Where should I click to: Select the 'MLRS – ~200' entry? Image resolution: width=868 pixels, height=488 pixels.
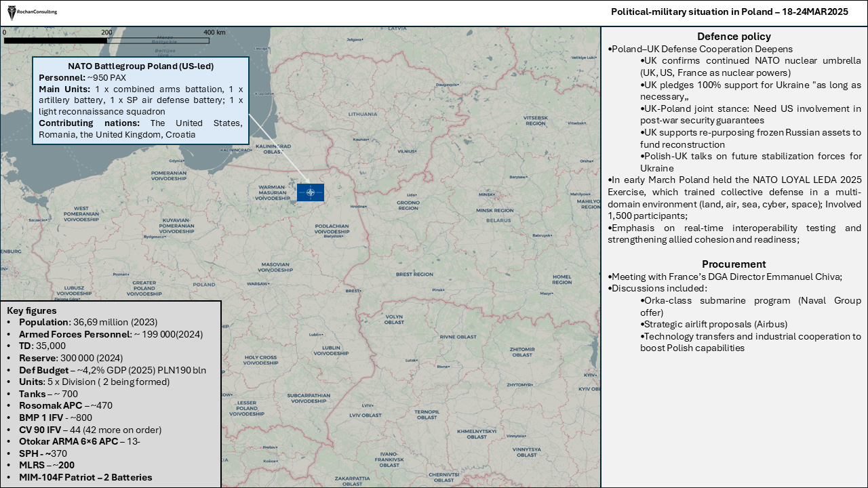[47, 465]
